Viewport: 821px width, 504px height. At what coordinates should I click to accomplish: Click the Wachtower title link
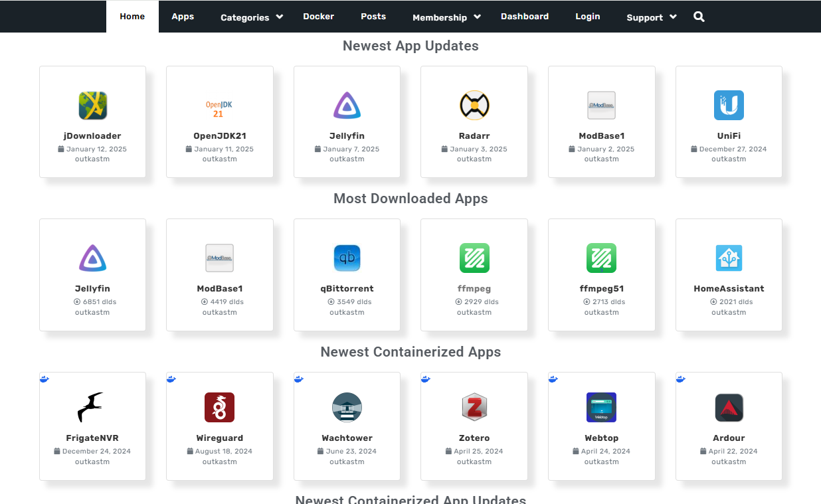347,438
